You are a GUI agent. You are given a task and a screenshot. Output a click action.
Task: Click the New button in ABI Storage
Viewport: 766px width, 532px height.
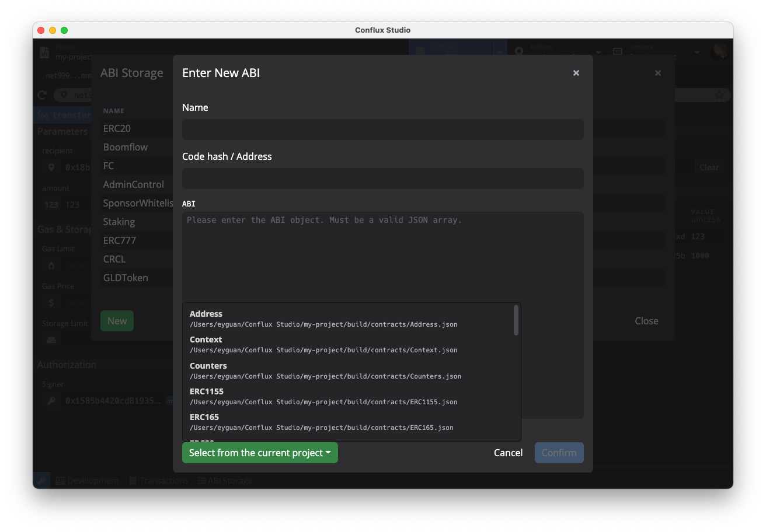tap(117, 321)
